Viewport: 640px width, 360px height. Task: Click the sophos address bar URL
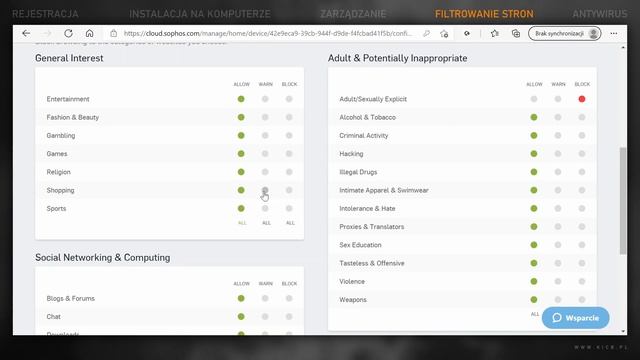(267, 33)
